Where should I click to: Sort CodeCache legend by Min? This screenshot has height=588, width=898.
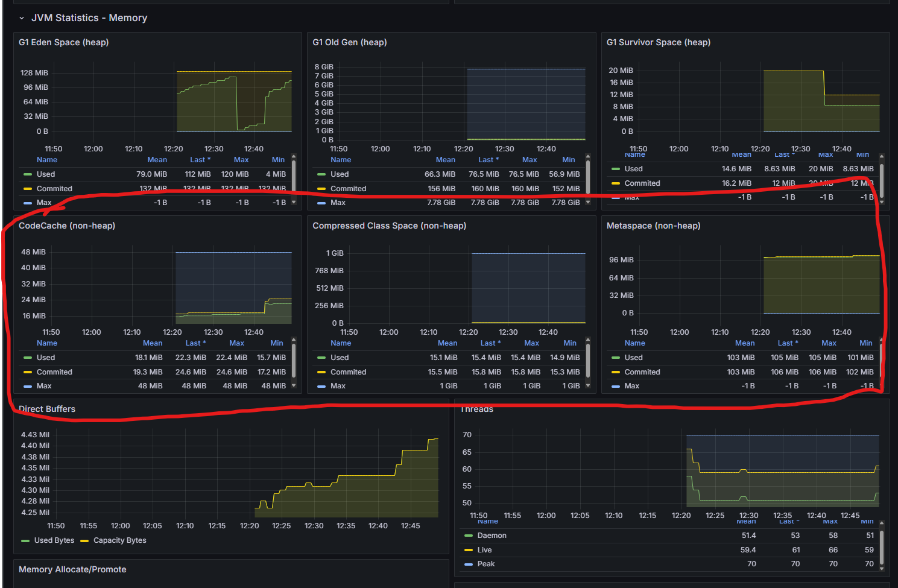point(277,343)
